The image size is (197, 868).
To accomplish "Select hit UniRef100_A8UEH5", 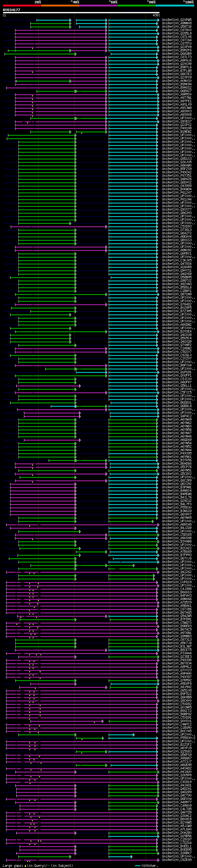I will (176, 765).
